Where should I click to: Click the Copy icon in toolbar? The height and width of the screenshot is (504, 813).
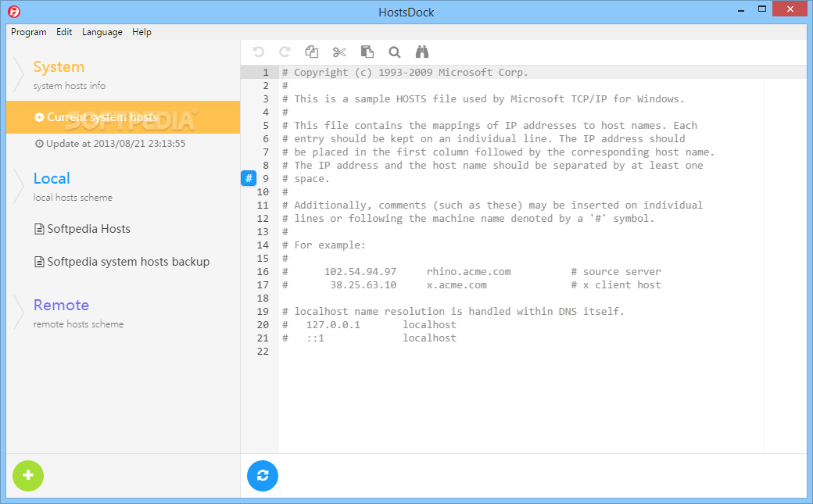(312, 52)
